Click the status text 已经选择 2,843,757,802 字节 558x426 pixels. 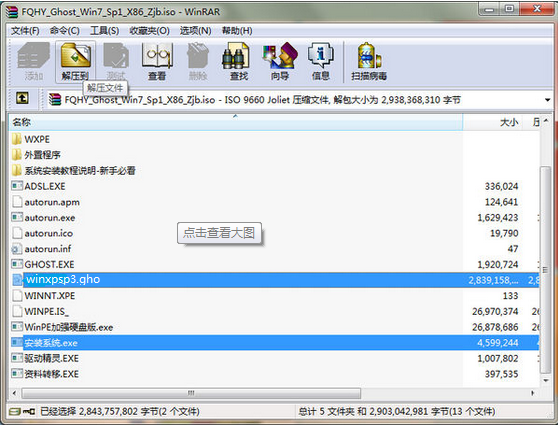99,412
